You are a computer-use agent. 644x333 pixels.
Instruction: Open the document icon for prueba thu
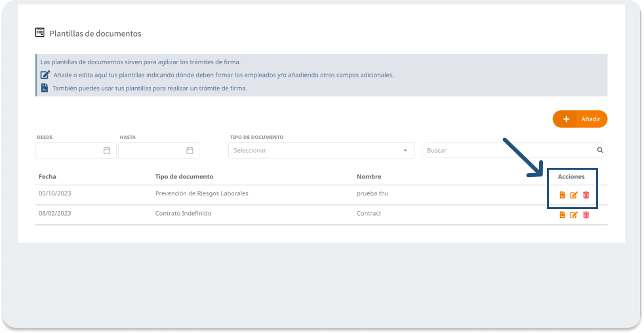[x=562, y=195]
